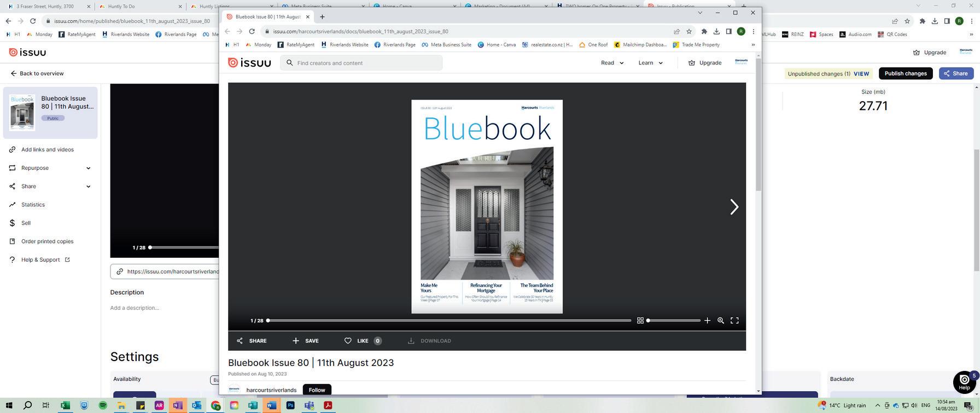Open Riverlands Website bookmark in front window

point(345,45)
